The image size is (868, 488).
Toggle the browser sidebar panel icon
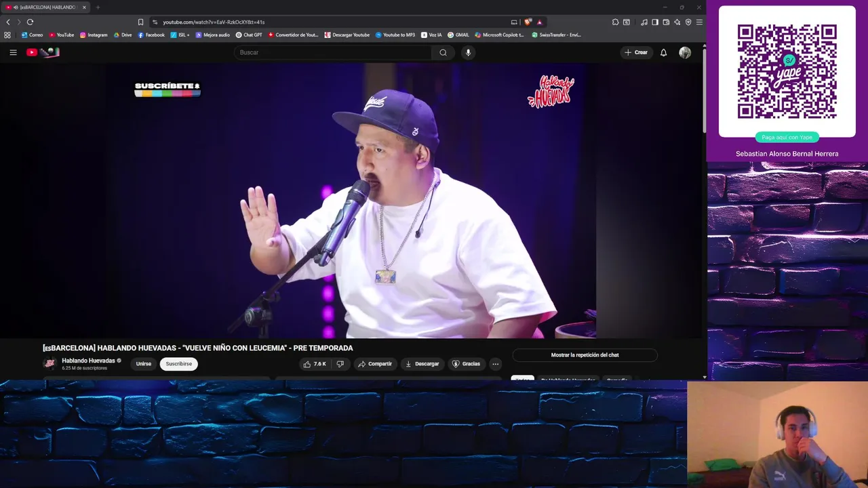tap(655, 22)
